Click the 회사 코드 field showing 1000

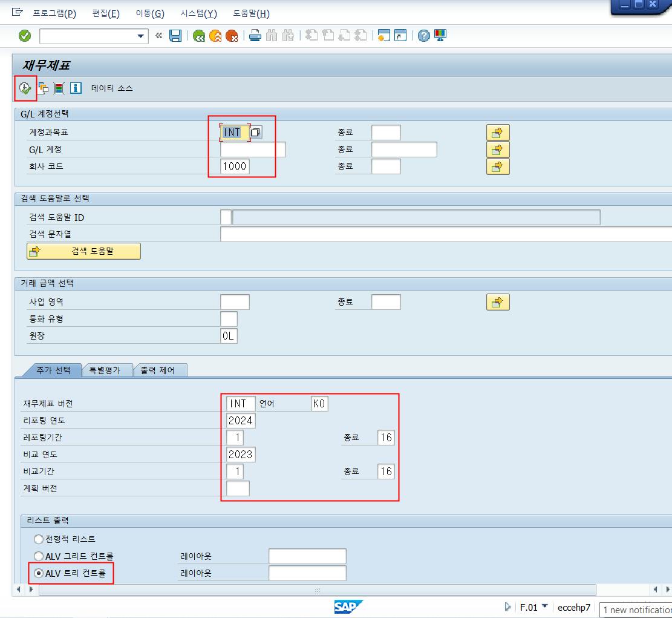point(235,166)
